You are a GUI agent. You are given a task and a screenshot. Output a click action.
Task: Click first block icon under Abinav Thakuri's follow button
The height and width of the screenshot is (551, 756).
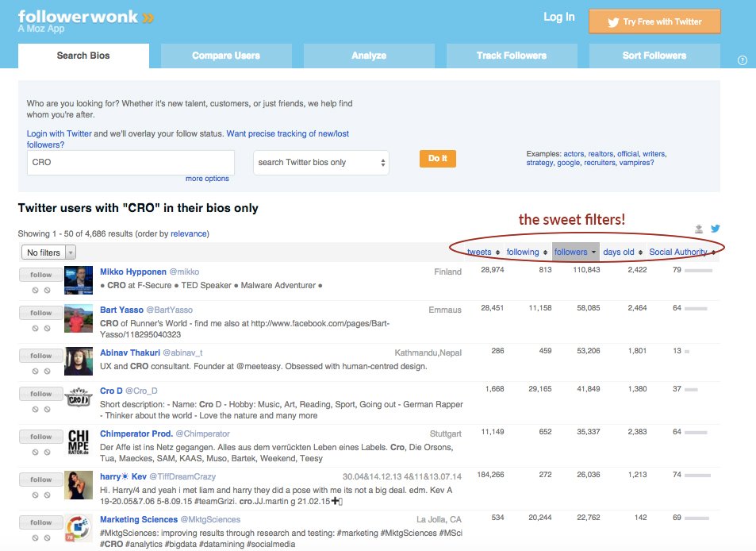pos(35,371)
